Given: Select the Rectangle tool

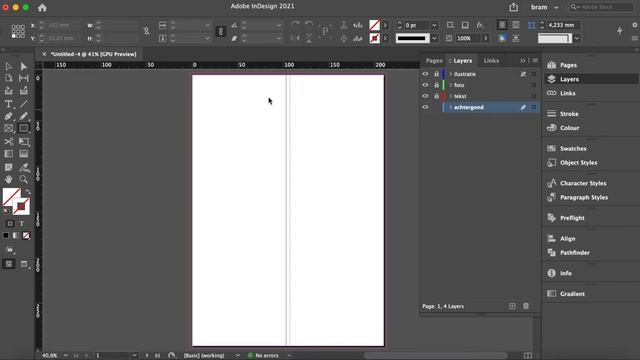Looking at the screenshot, I should [24, 128].
